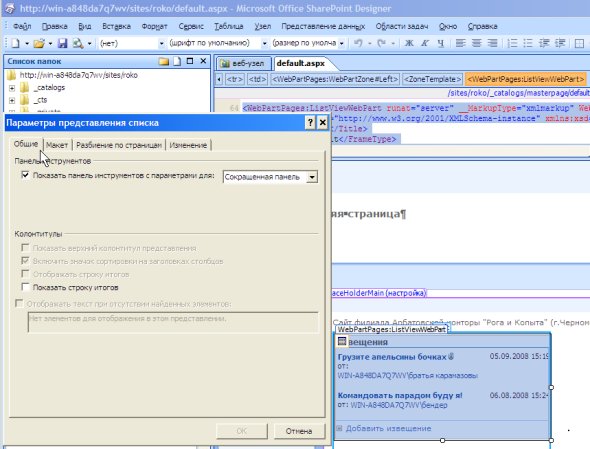Click the borders icon in toolbar

point(579,43)
